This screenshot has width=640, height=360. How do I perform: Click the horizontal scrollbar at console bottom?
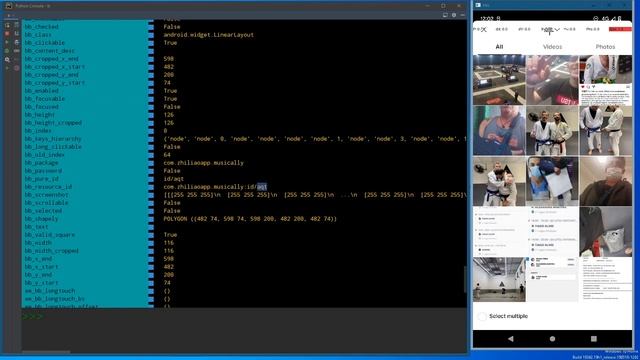[x=46, y=352]
